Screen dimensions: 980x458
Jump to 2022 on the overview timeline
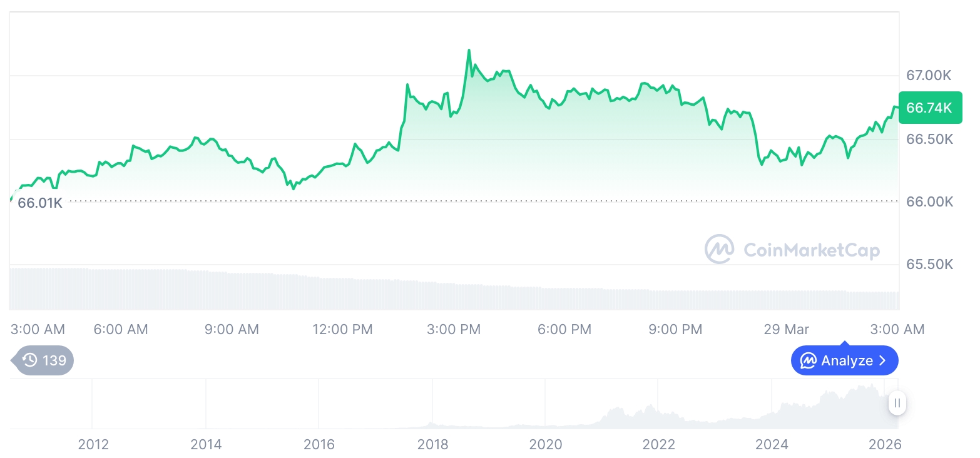(x=659, y=445)
